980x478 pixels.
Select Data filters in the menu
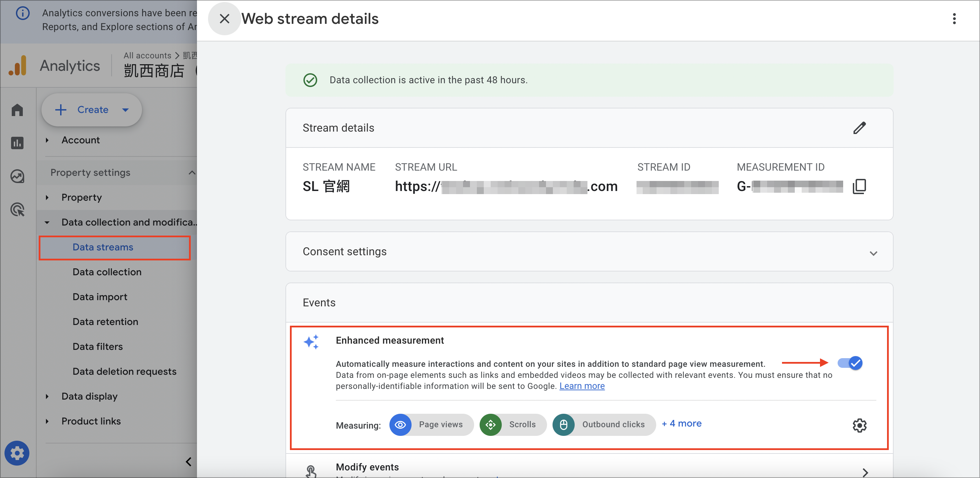[x=98, y=346]
